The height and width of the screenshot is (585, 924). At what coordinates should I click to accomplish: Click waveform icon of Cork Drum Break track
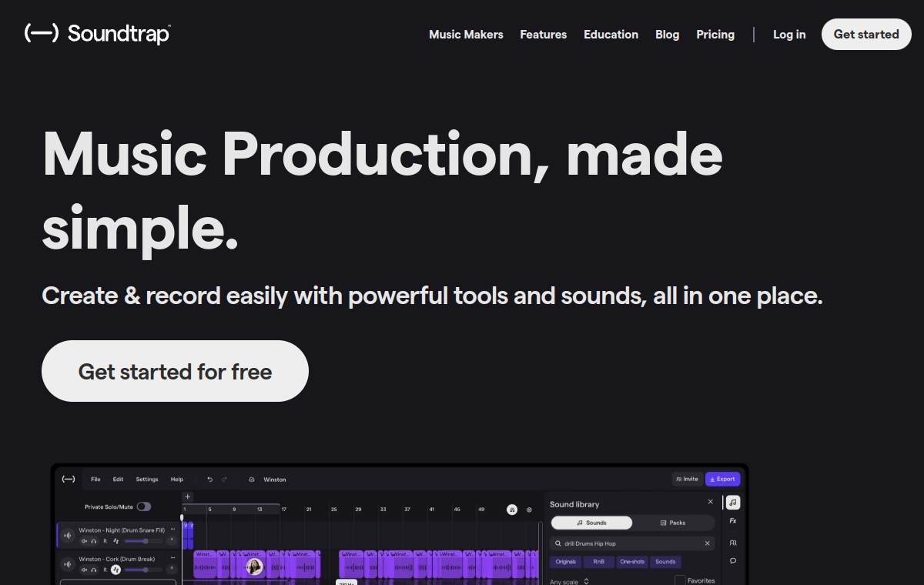[x=68, y=564]
